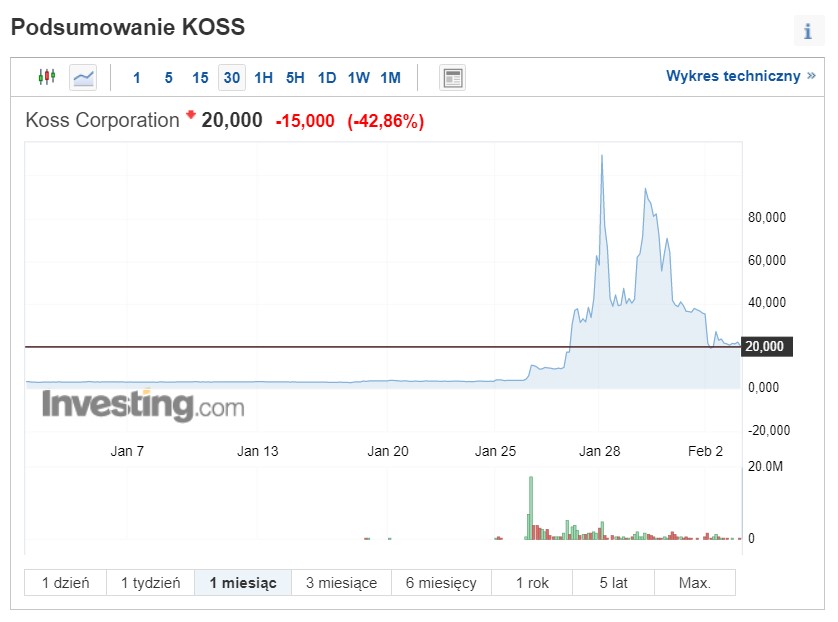The width and height of the screenshot is (838, 622).
Task: Show the 1 dzień time range
Action: [66, 582]
